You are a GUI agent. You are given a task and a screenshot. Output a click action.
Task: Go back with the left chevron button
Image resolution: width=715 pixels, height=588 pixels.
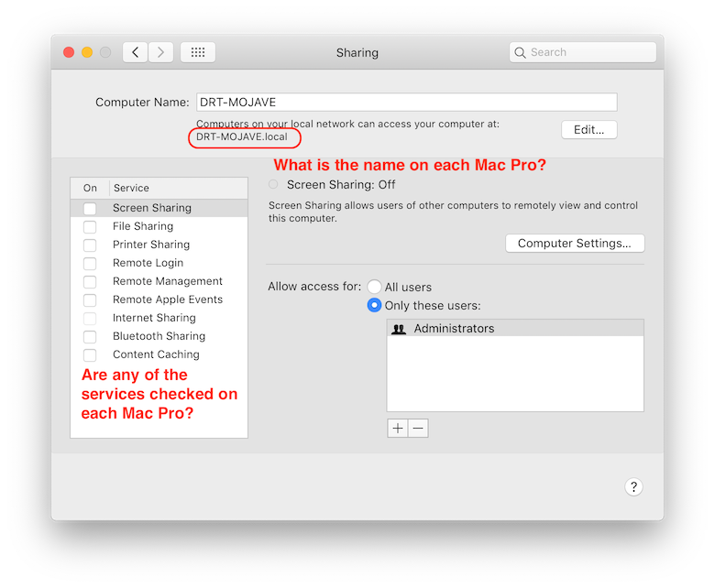(x=135, y=52)
